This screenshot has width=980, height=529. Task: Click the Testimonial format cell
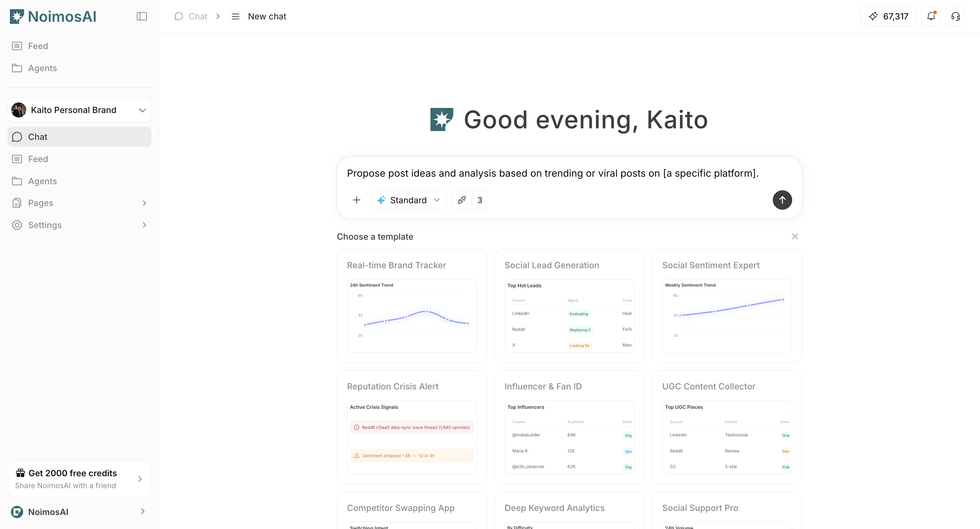[736, 435]
